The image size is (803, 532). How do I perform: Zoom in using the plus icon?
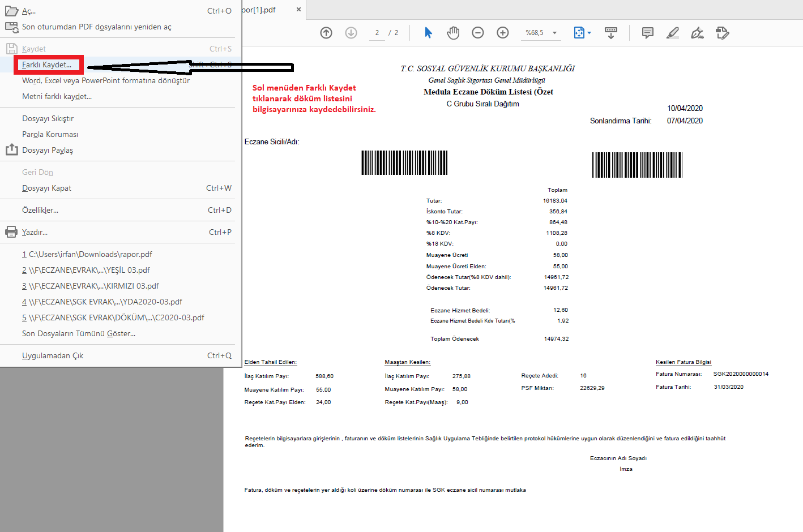503,33
